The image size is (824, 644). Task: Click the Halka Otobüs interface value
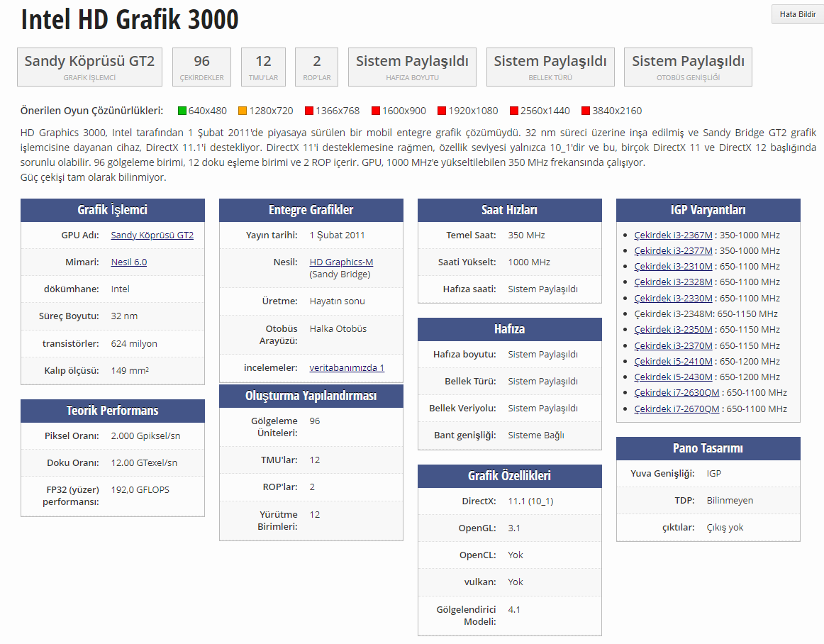(x=338, y=328)
